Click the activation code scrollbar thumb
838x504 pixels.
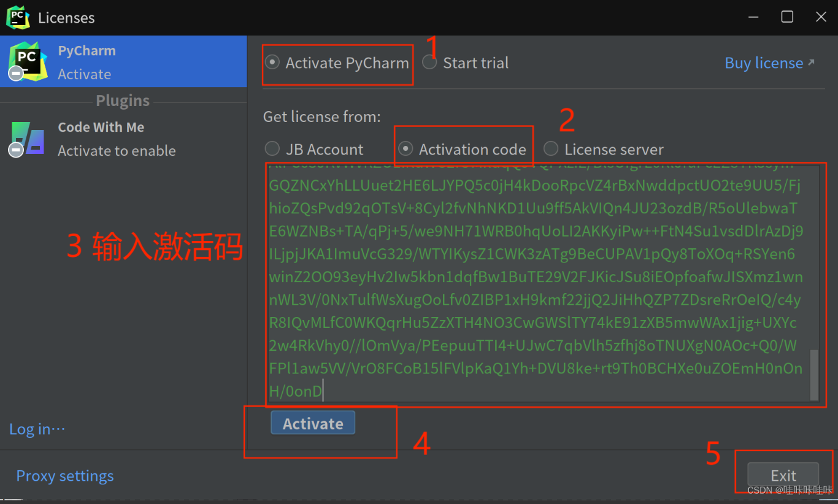[814, 375]
